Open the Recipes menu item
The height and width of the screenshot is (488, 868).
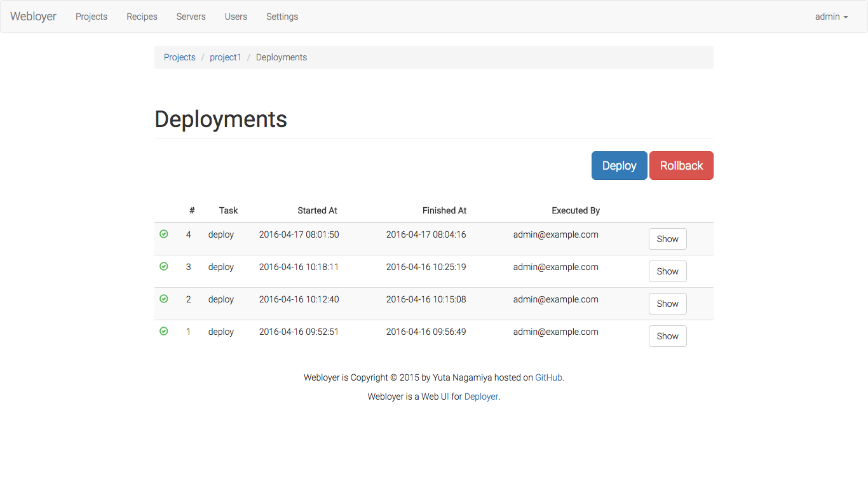(x=142, y=17)
